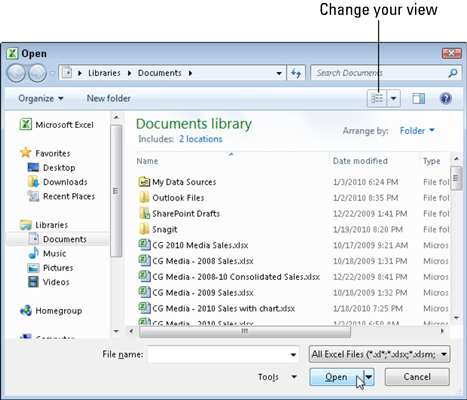Select Music library in the navigation pane
This screenshot has height=400, width=467.
pos(47,253)
